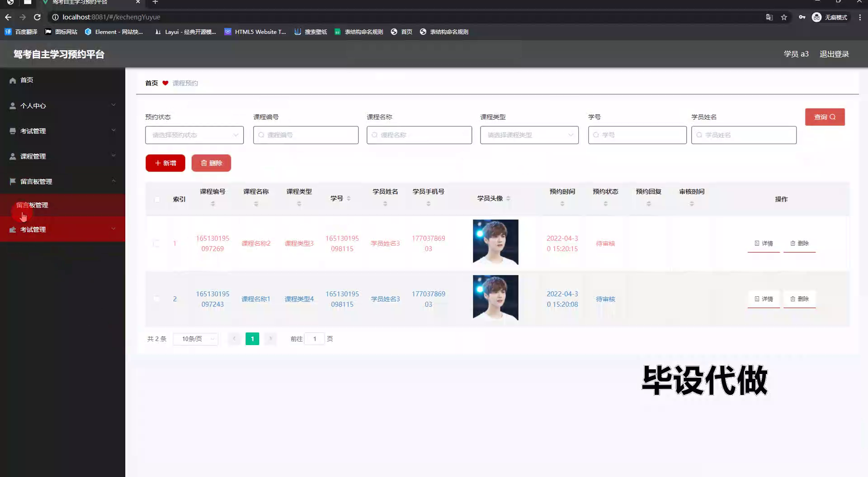Image resolution: width=868 pixels, height=477 pixels.
Task: Open 课程类型 filter dropdown
Action: pos(529,135)
